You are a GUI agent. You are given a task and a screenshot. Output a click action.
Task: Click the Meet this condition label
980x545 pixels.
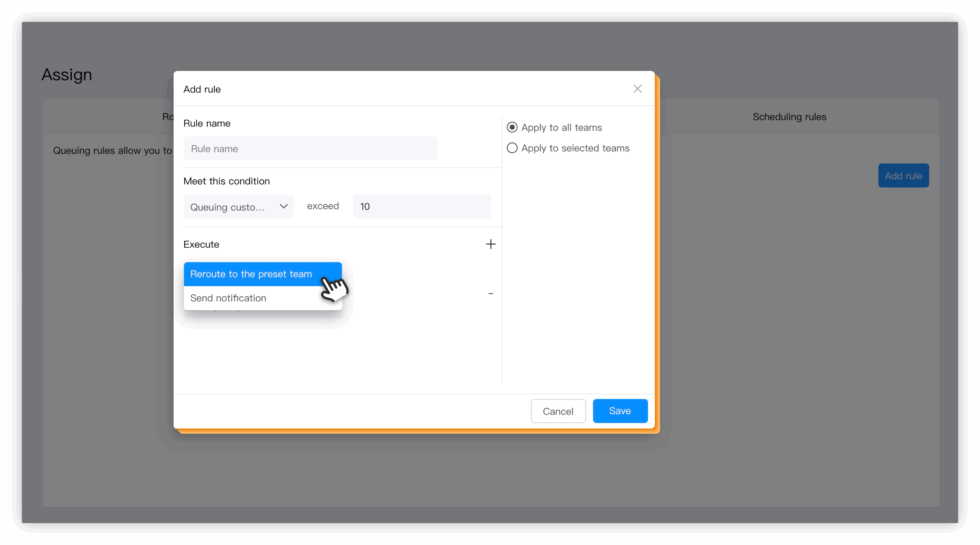226,181
